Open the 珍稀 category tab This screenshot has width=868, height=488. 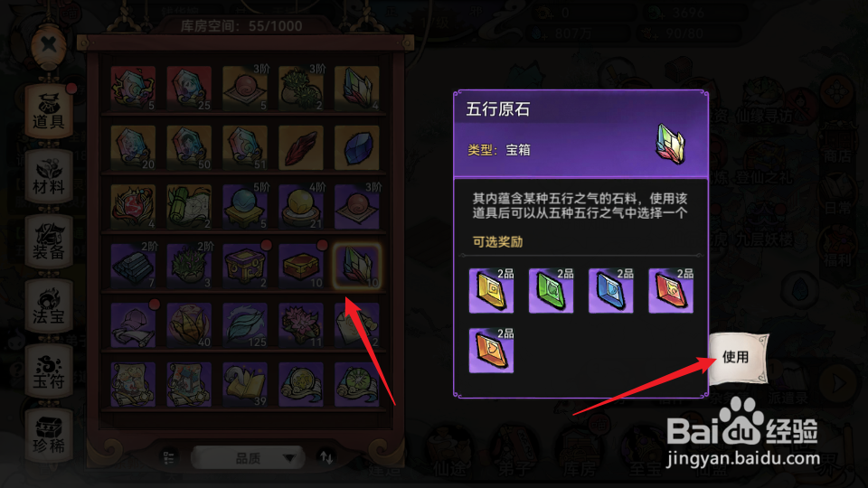(49, 436)
